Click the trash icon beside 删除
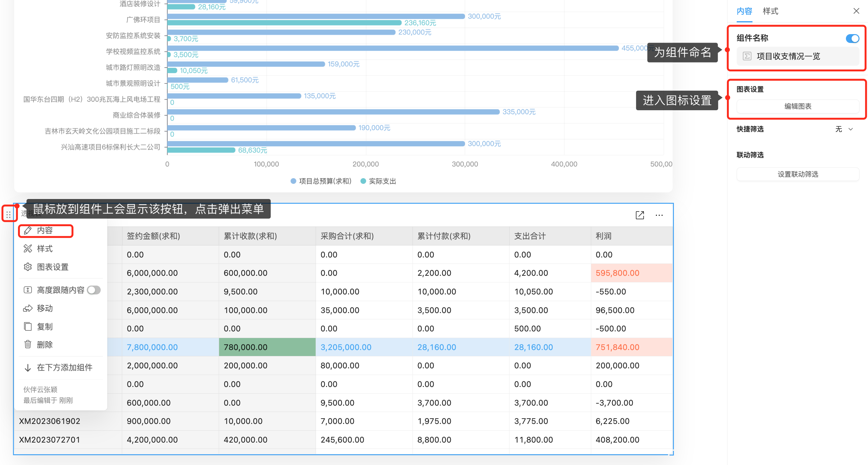 tap(28, 345)
